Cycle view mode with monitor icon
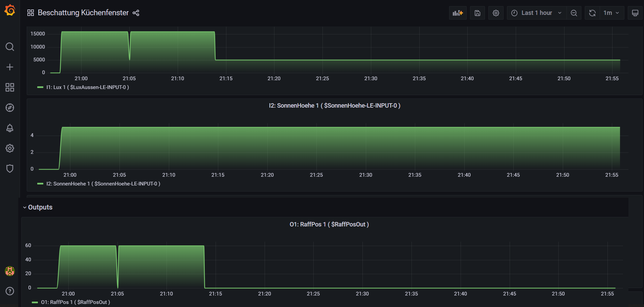This screenshot has height=307, width=644. pos(635,13)
